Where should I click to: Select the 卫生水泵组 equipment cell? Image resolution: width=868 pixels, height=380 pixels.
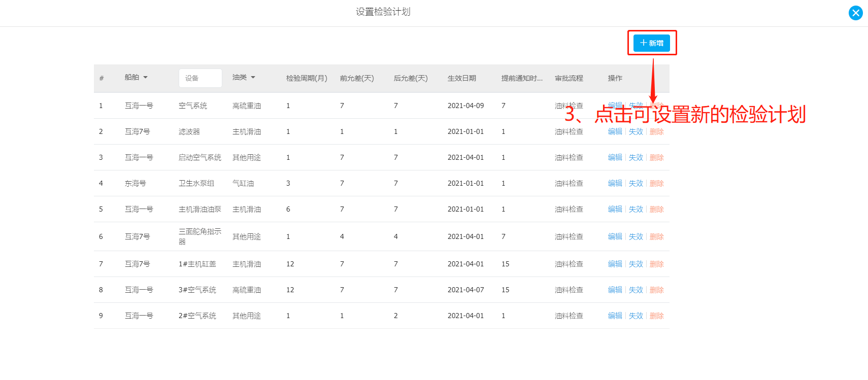pyautogui.click(x=196, y=183)
